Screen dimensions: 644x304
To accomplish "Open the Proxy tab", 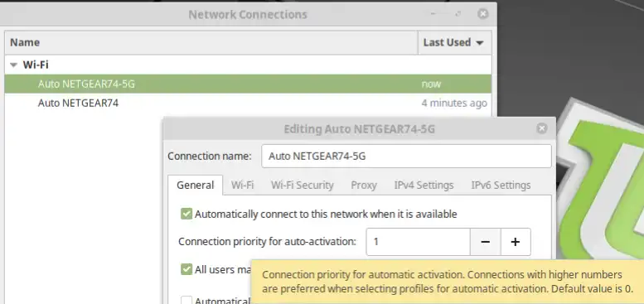I will click(364, 185).
